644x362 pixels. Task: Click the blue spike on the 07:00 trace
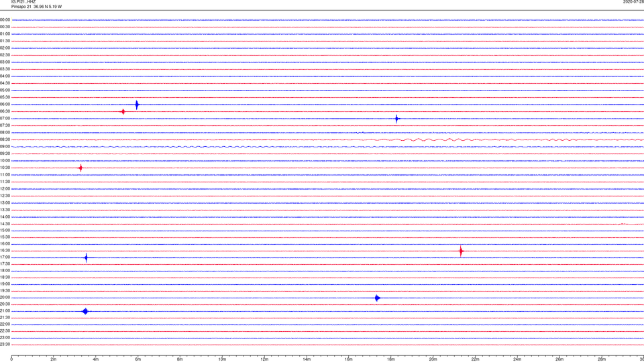click(396, 119)
